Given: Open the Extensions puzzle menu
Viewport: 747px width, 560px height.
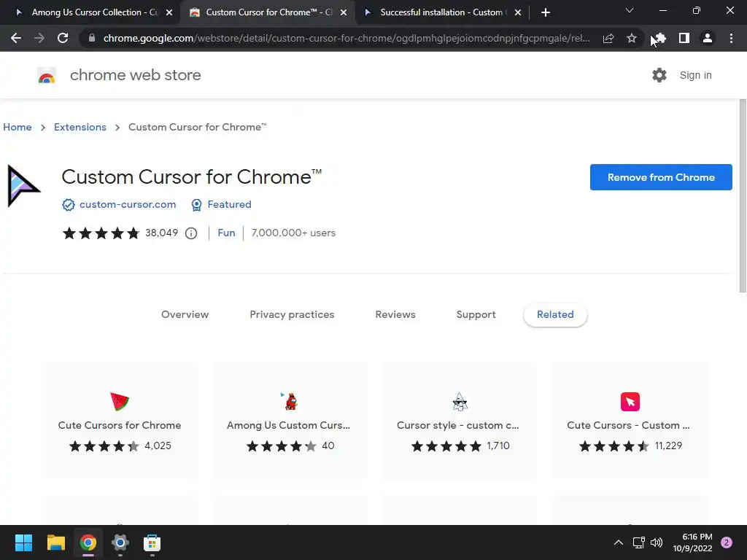Looking at the screenshot, I should [x=659, y=38].
